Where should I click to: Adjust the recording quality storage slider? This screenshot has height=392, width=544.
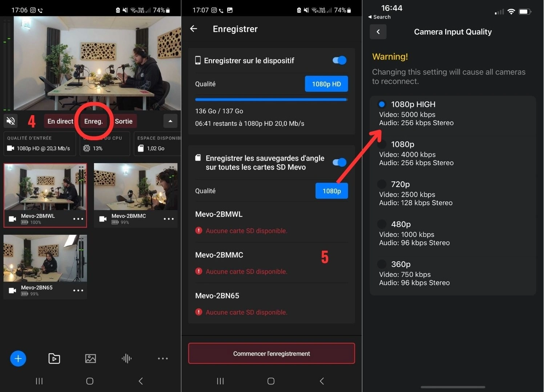point(271,99)
